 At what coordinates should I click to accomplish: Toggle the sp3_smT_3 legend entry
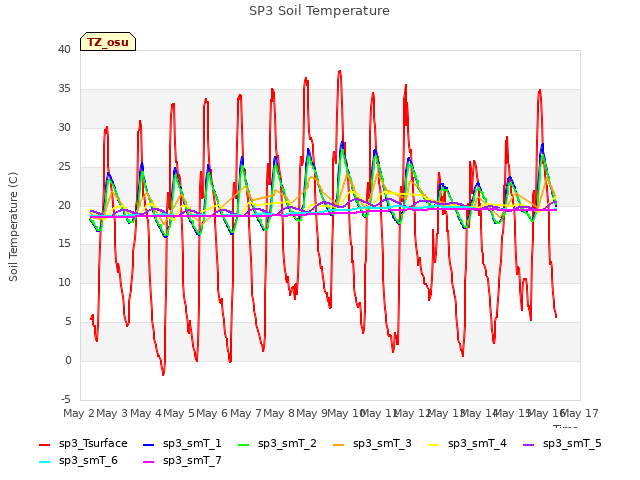(x=372, y=444)
